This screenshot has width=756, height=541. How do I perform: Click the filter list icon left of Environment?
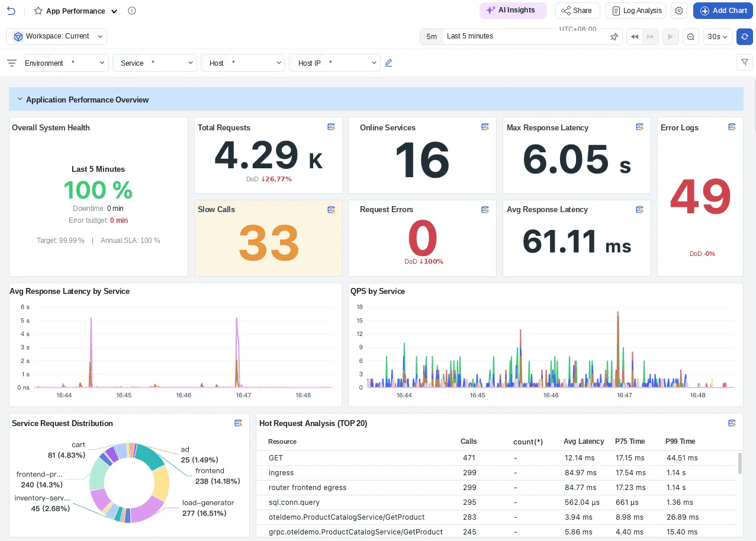point(11,63)
